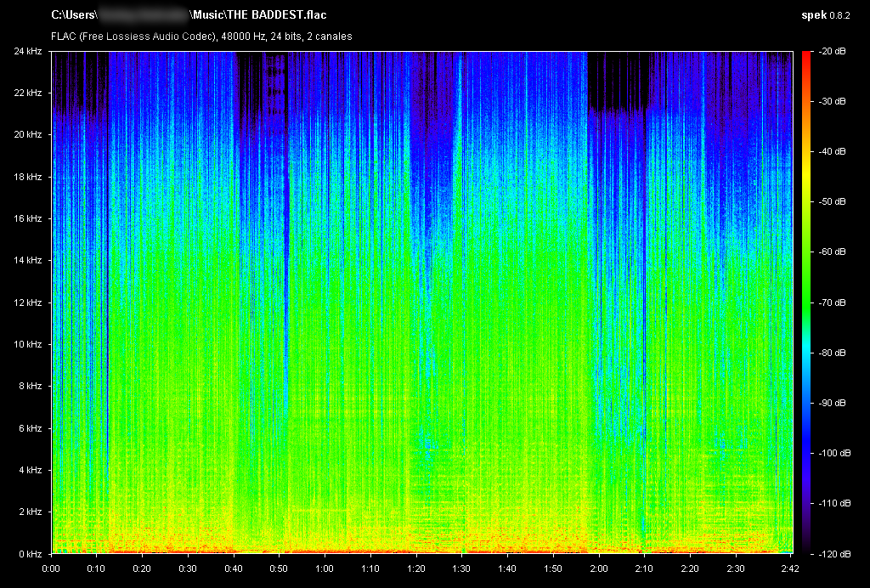Select the 1:20 time axis label
This screenshot has width=870, height=588.
(x=416, y=568)
